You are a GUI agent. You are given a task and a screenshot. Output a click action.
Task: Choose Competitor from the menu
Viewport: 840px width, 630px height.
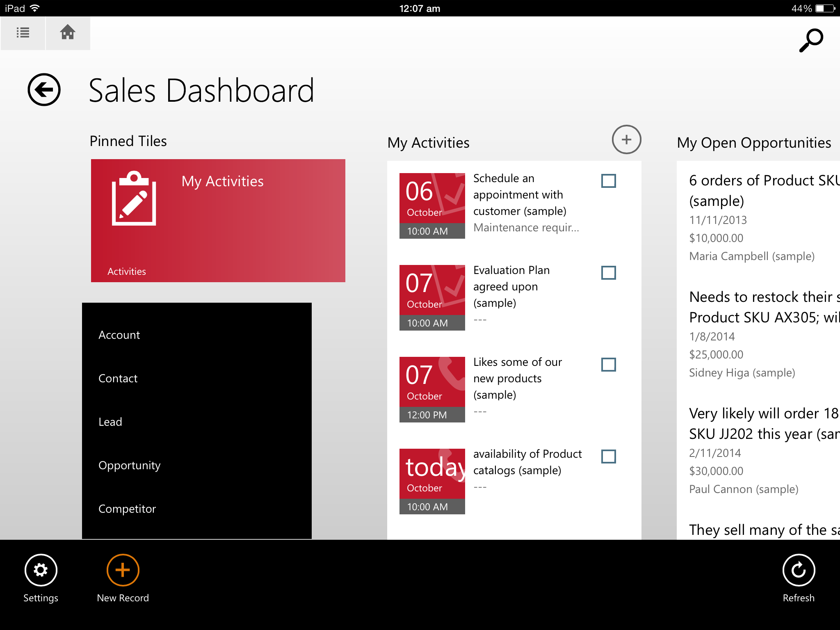tap(127, 509)
